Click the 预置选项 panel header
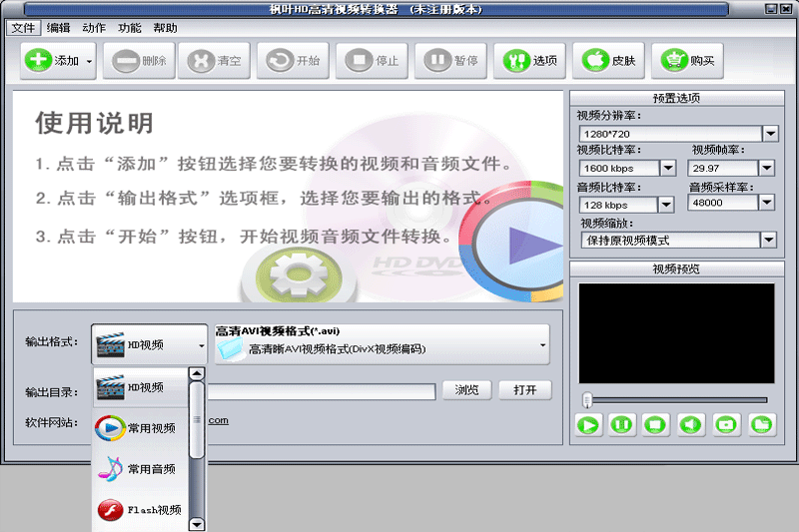The height and width of the screenshot is (532, 799). (677, 98)
